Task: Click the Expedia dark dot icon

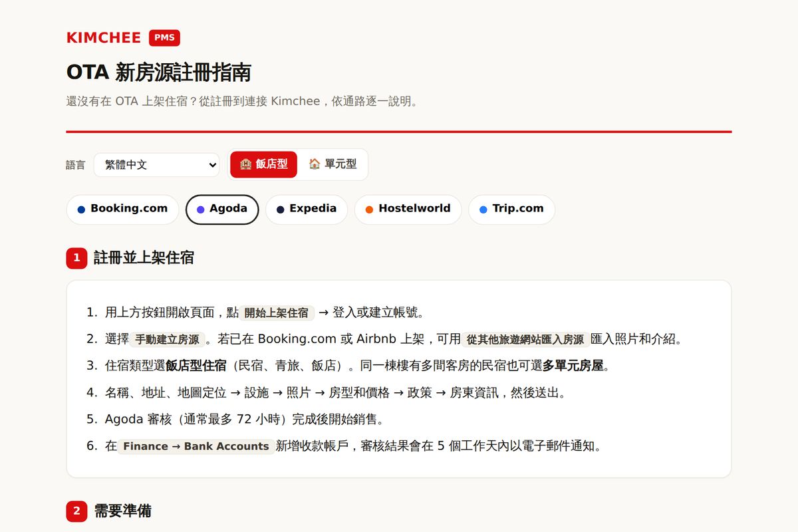Action: (280, 209)
